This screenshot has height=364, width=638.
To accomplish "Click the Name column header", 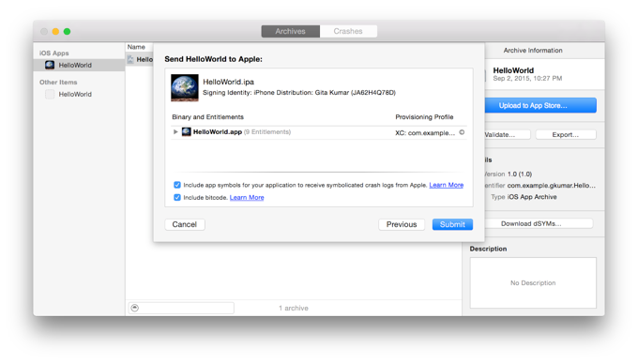I will 136,47.
